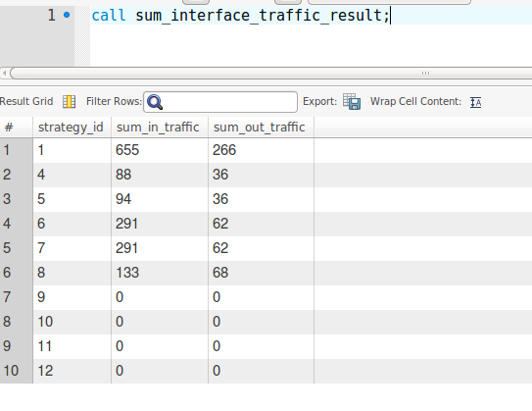This screenshot has height=411, width=532.
Task: Select row 10 via its row header
Action: pos(17,371)
